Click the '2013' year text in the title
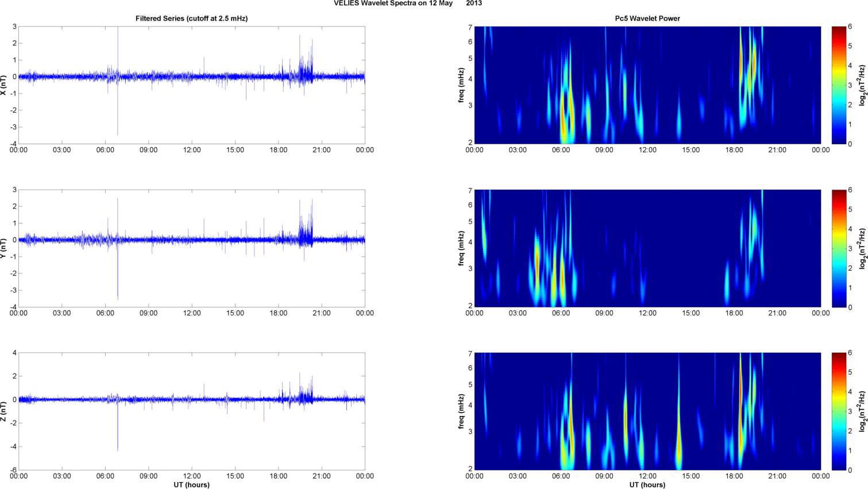 point(474,3)
